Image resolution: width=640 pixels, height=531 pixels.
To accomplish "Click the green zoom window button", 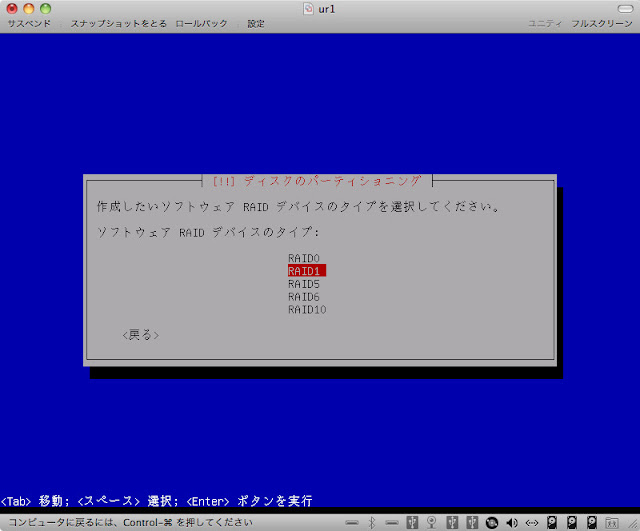I will (45, 8).
